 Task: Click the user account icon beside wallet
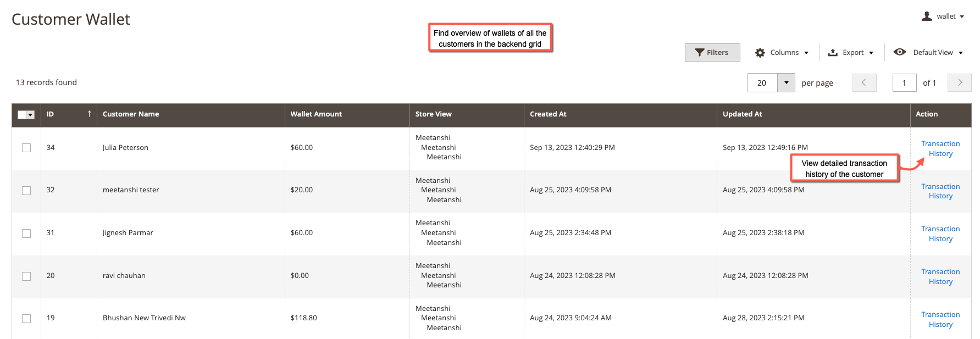coord(927,16)
